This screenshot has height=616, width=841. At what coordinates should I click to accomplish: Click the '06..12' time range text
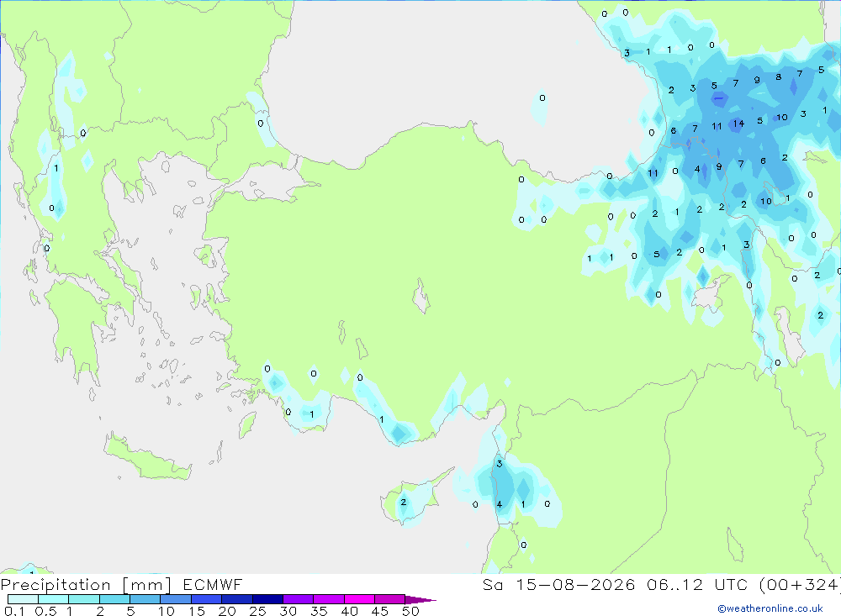click(674, 584)
